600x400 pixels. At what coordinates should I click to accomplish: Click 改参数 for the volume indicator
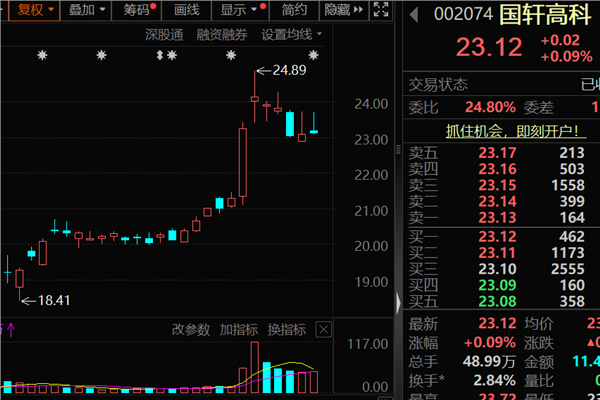(x=191, y=330)
